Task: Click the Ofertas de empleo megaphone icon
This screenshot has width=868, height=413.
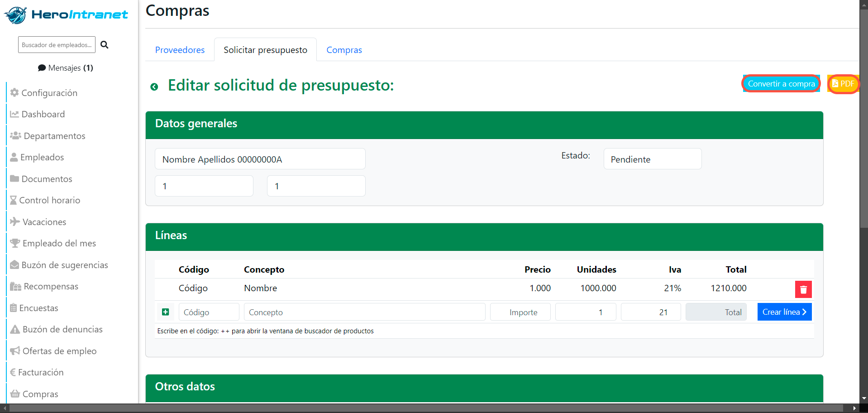Action: (x=15, y=351)
